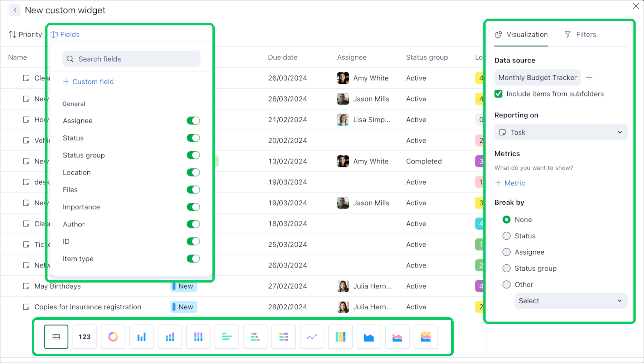The image size is (644, 363).
Task: Toggle the Status group field off
Action: click(x=193, y=155)
